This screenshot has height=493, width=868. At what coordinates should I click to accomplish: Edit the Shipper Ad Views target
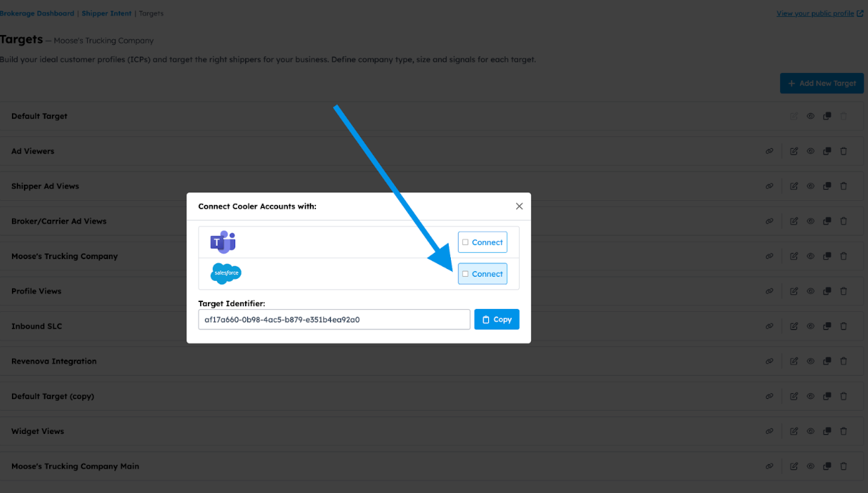tap(794, 186)
